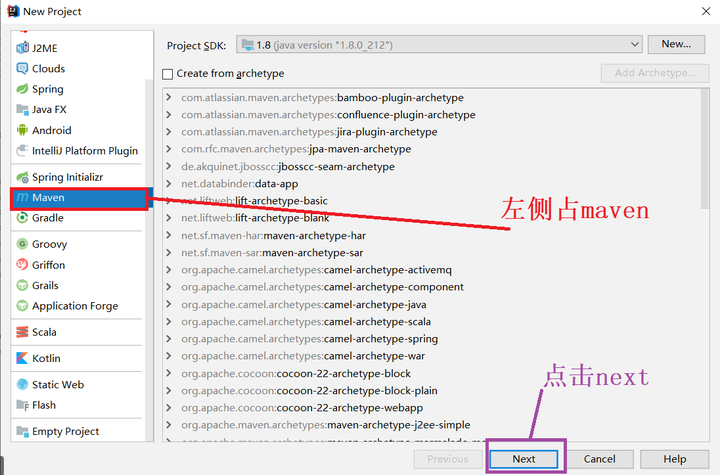
Task: Click the SDK folder icon in combo box
Action: pos(248,45)
